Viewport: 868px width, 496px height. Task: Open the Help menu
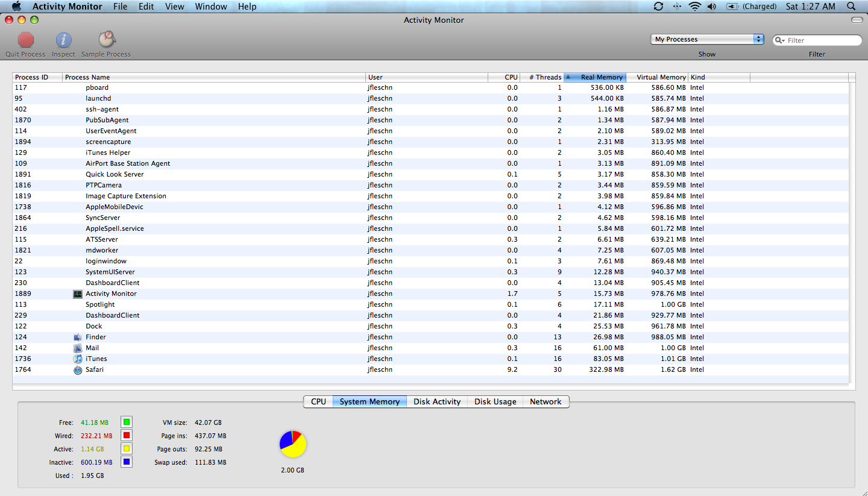pos(247,7)
